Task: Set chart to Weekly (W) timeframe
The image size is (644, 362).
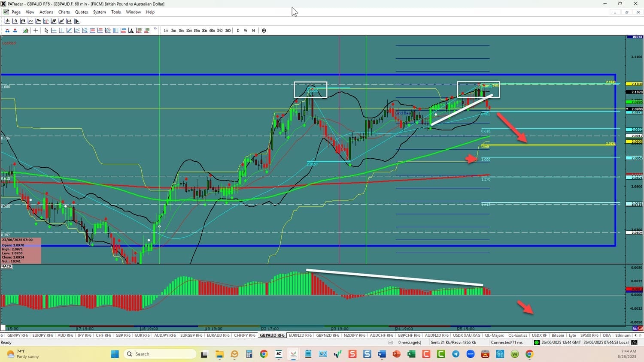Action: [246, 30]
